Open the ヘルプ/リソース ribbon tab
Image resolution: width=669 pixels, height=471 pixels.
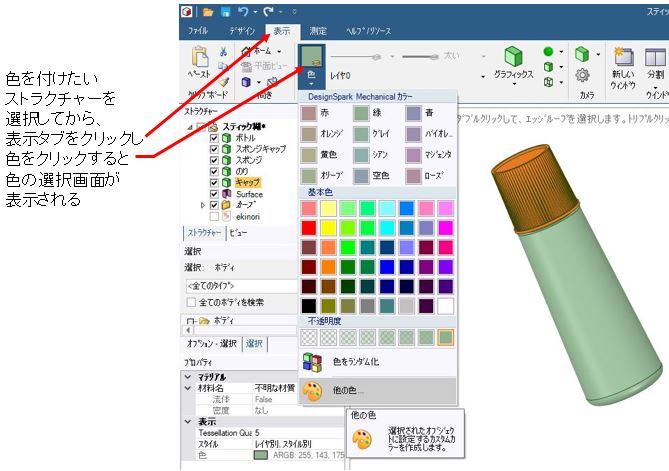click(368, 31)
